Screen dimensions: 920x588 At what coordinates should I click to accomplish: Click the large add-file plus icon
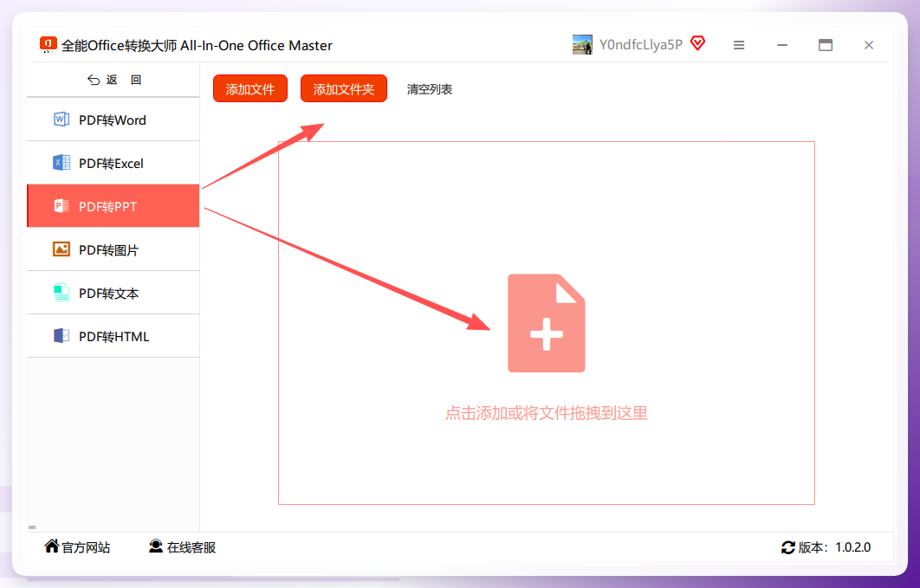[x=547, y=323]
